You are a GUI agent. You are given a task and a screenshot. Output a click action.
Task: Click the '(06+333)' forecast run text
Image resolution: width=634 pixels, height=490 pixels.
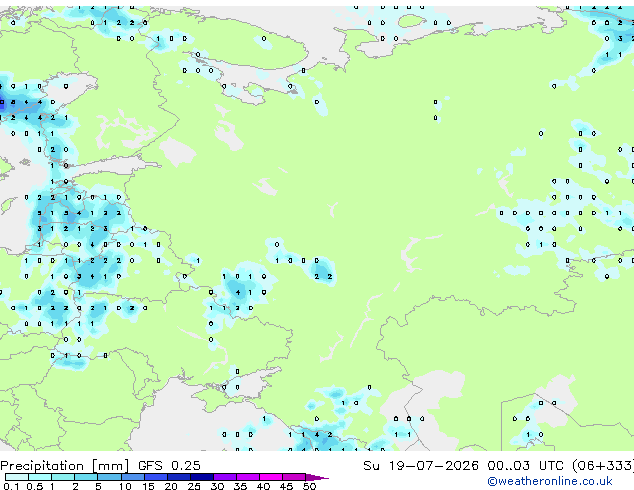point(603,466)
